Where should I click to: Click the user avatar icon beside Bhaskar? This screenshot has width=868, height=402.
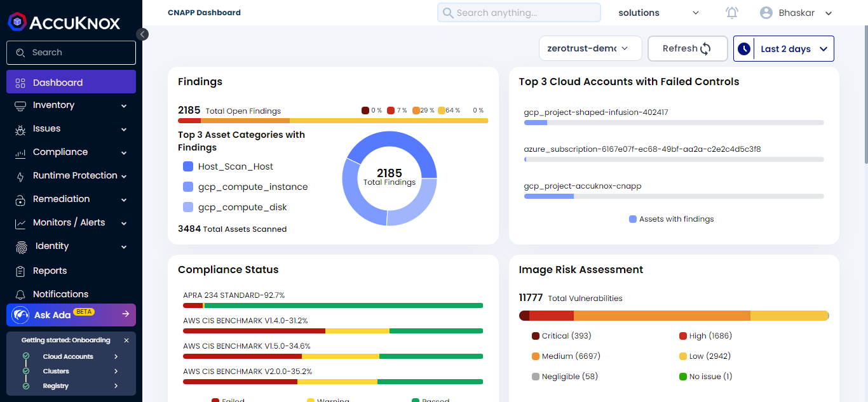[x=766, y=13]
